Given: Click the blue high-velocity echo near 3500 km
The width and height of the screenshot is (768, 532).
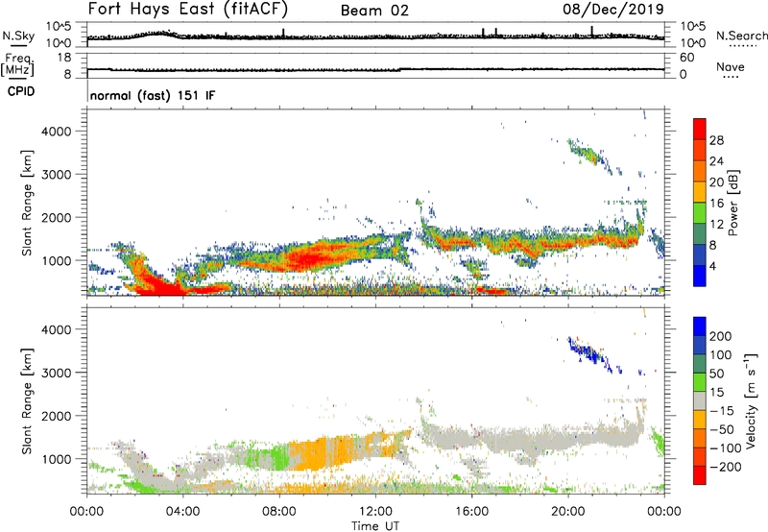Looking at the screenshot, I should pos(588,351).
